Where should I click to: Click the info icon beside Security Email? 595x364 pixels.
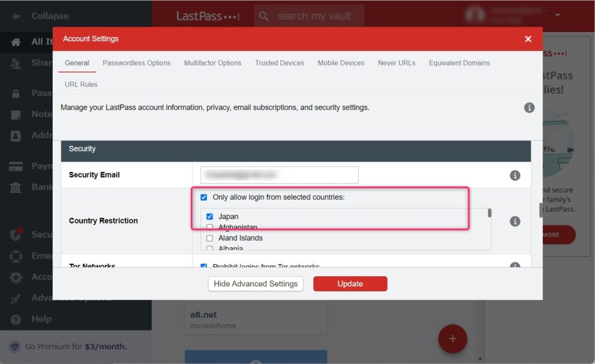515,175
